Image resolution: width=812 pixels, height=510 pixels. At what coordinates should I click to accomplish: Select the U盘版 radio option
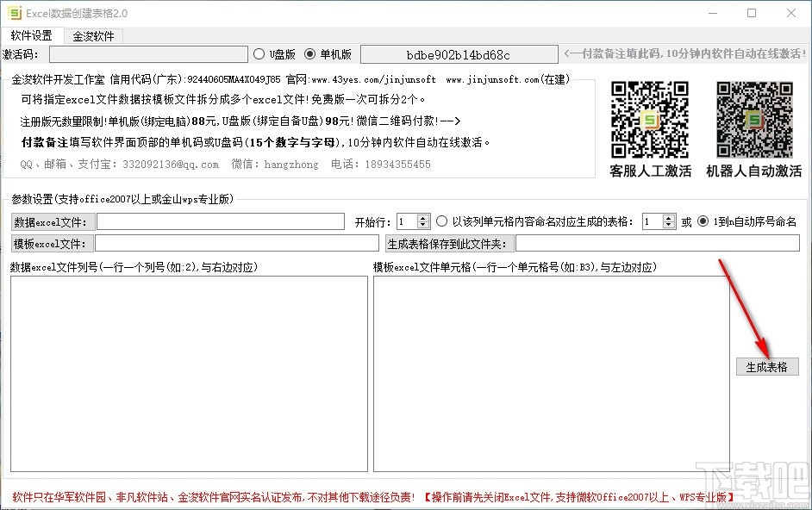pos(259,53)
